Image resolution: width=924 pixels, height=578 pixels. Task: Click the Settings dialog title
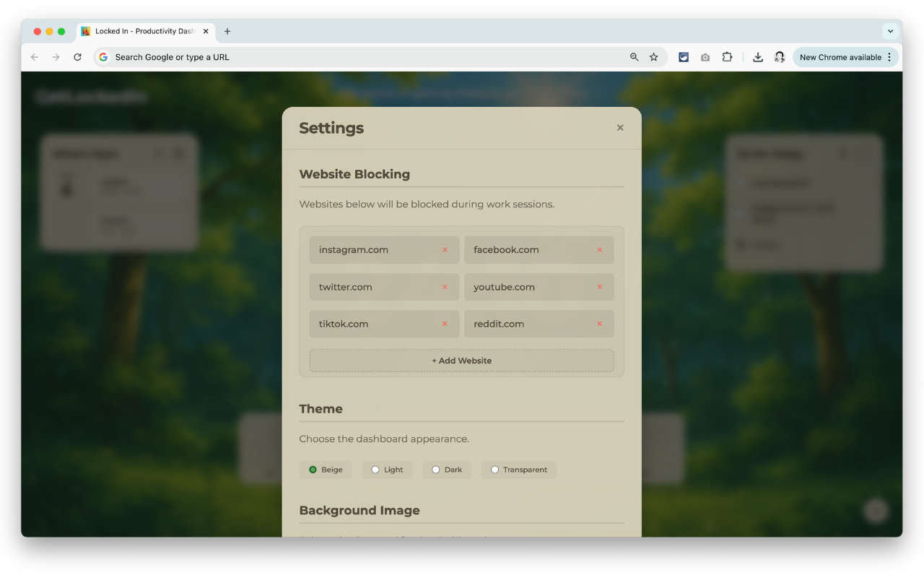coord(331,128)
